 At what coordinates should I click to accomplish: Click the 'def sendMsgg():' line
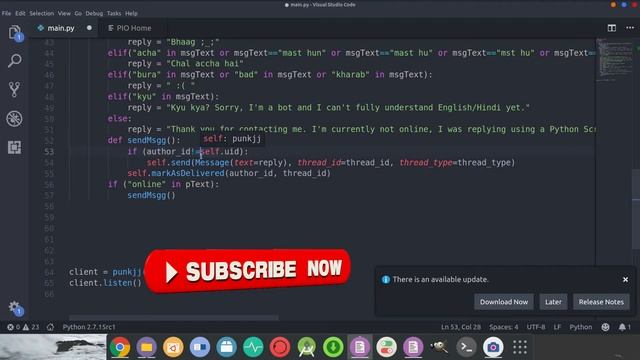(144, 140)
